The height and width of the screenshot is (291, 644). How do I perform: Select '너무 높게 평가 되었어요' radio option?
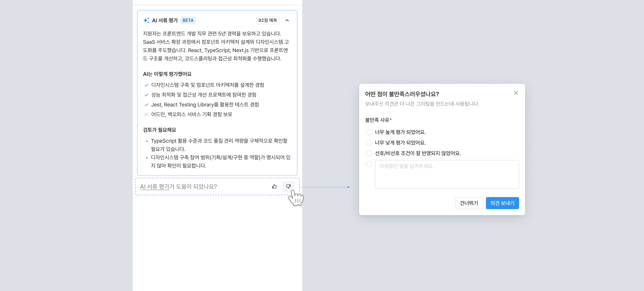(369, 132)
